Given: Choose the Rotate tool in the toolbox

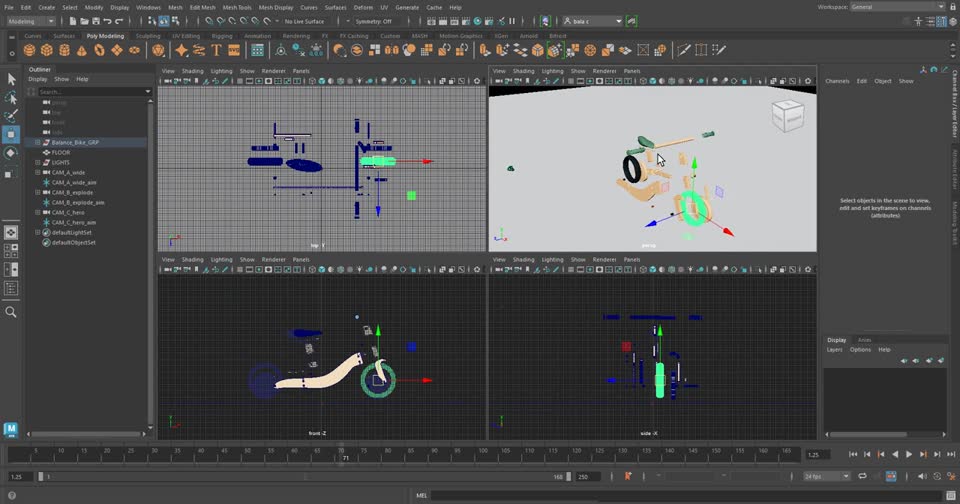Looking at the screenshot, I should 11,153.
